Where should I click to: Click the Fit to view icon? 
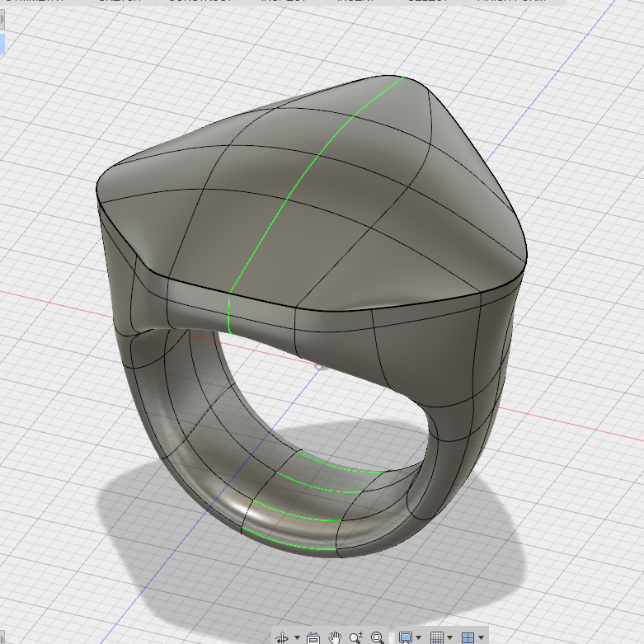coord(377,638)
